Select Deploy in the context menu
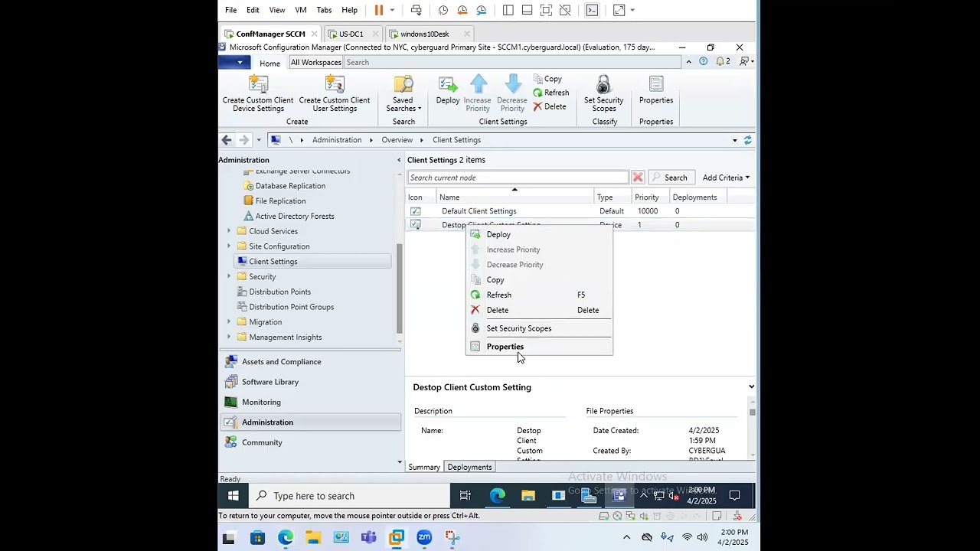980x551 pixels. (x=539, y=235)
